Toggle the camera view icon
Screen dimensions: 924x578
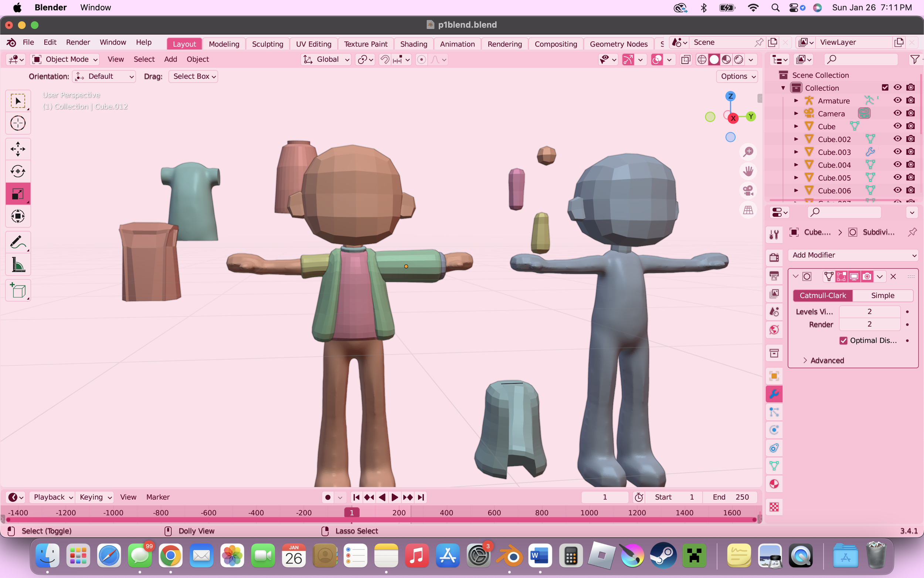748,190
